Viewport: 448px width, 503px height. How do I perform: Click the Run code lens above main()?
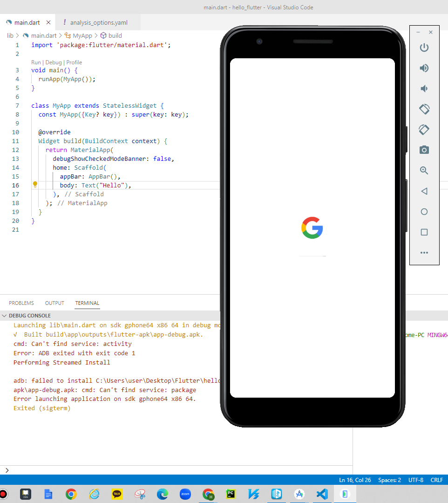point(36,62)
